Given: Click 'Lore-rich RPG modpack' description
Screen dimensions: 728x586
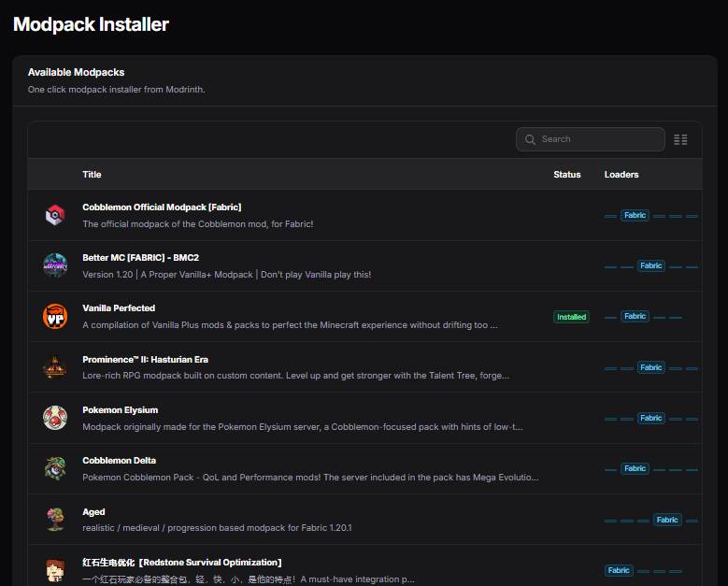Looking at the screenshot, I should (x=295, y=376).
